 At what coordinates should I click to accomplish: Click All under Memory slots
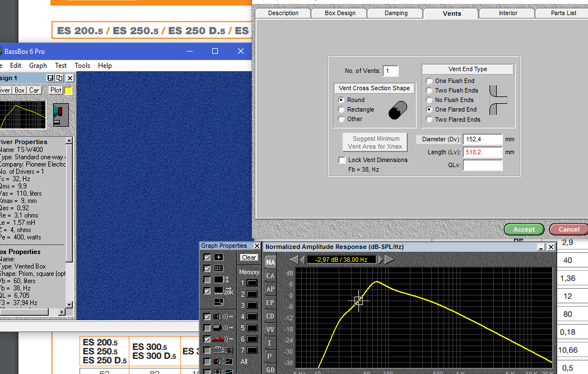coord(244,362)
